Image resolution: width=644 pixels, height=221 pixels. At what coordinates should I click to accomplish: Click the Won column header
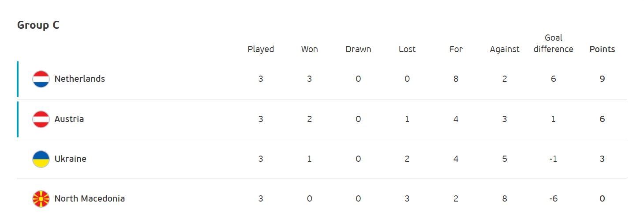[x=309, y=49]
